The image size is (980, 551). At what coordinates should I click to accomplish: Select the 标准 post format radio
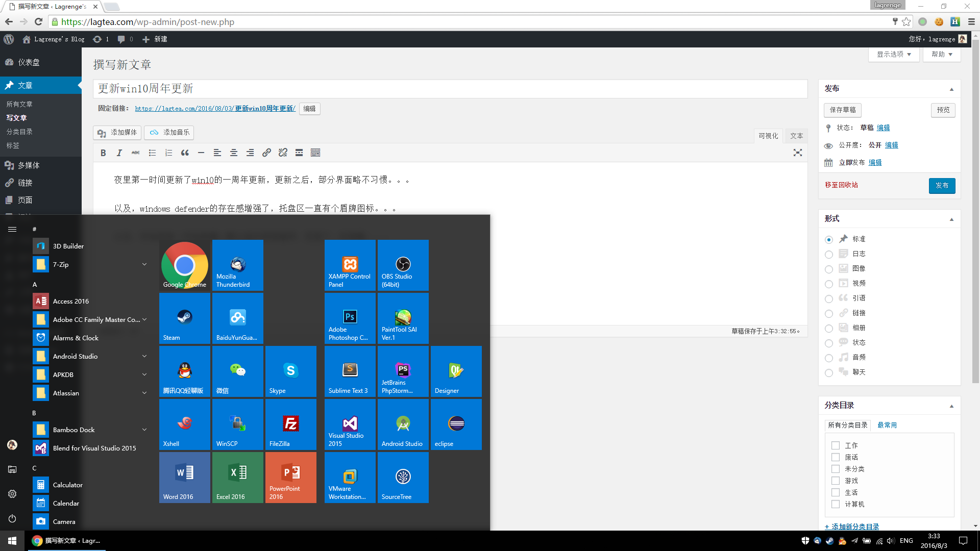coord(829,240)
